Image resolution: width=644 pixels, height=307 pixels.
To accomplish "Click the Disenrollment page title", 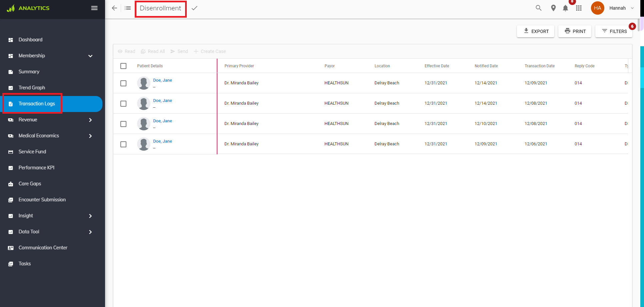I will point(160,8).
